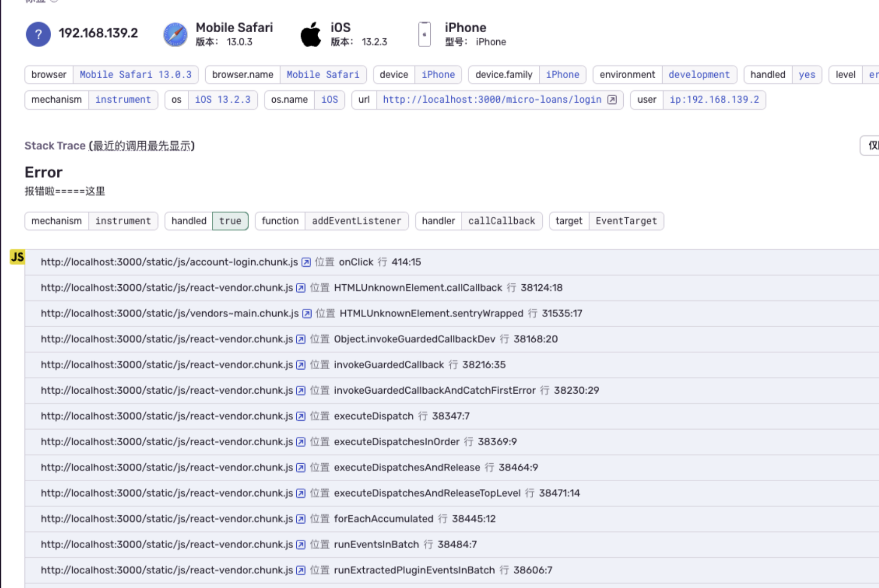Open account-login.chunk.js external link icon
Screen dimensions: 879x588
tap(306, 262)
